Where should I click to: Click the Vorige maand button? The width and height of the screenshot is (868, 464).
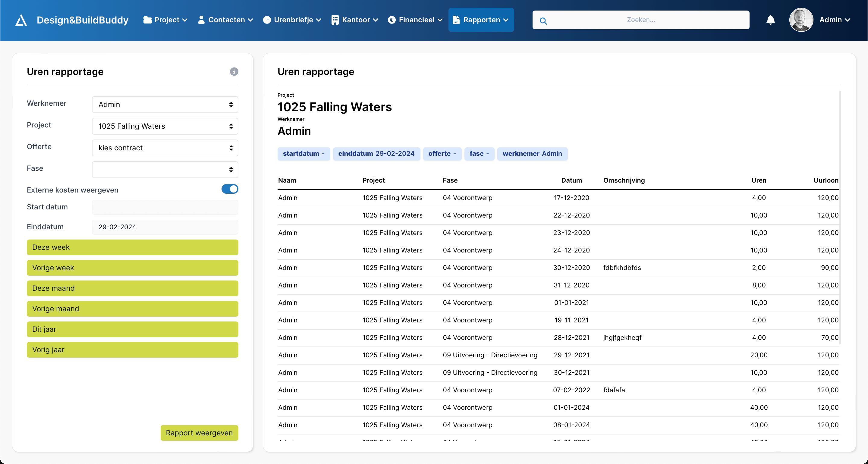click(132, 309)
